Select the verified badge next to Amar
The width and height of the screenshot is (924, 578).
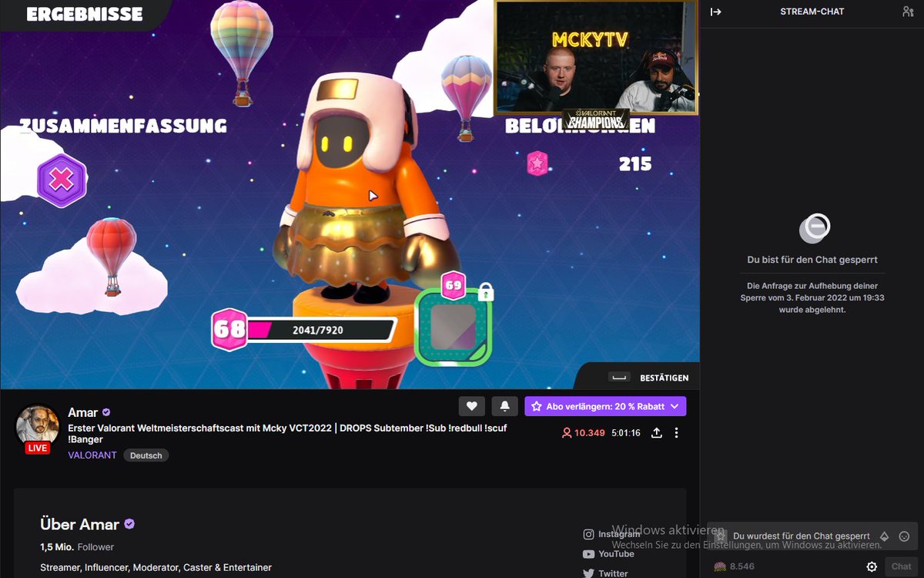click(106, 412)
